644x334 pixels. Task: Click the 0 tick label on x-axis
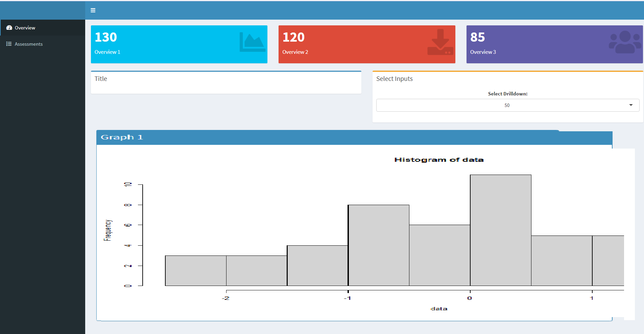click(470, 298)
